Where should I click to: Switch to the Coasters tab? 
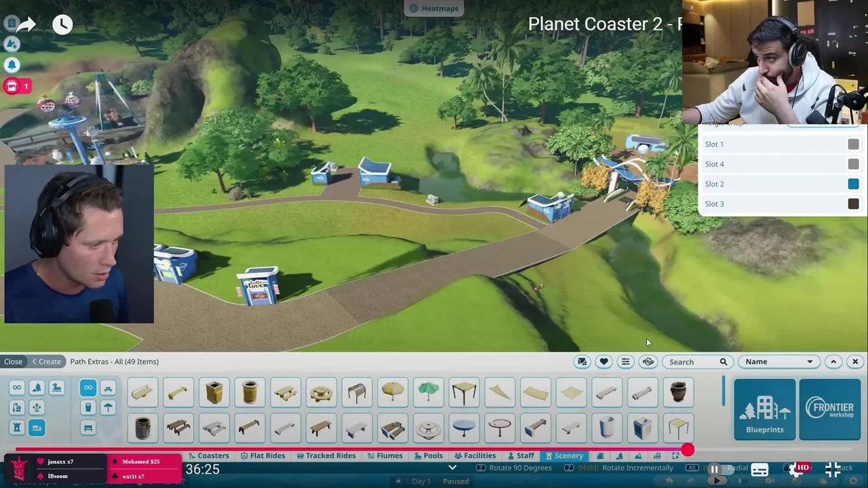pos(209,455)
